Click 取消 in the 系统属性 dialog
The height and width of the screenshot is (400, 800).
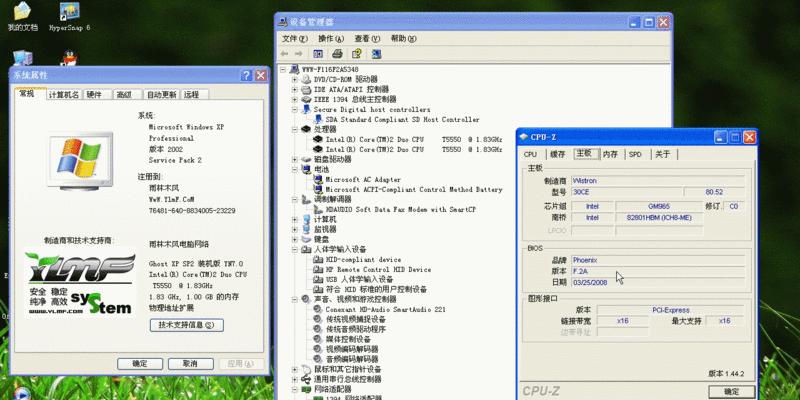pos(191,364)
